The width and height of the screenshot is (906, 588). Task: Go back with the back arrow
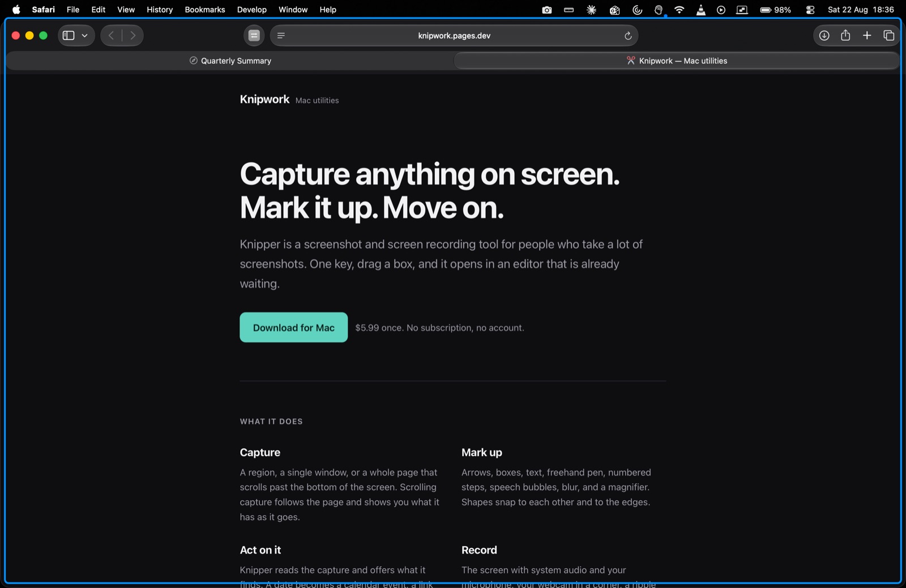point(112,36)
